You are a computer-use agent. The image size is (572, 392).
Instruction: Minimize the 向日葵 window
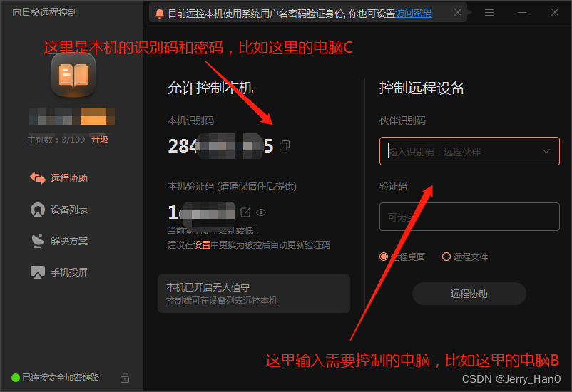522,13
